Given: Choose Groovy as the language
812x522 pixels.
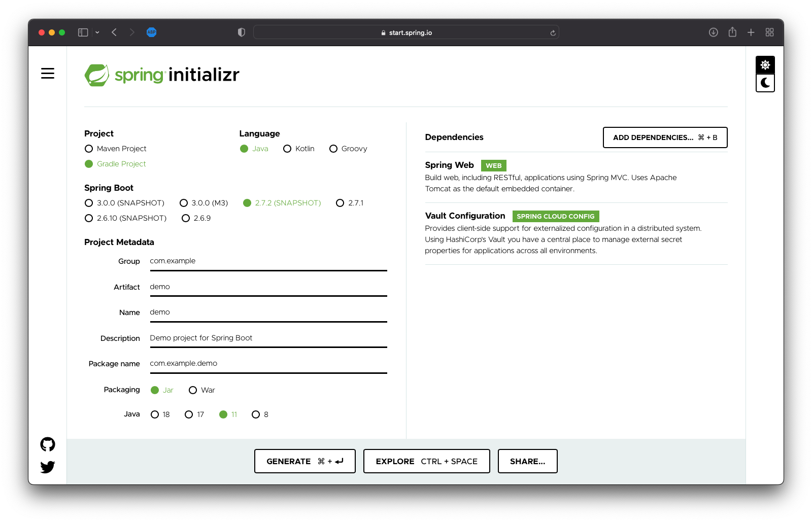Looking at the screenshot, I should point(348,149).
